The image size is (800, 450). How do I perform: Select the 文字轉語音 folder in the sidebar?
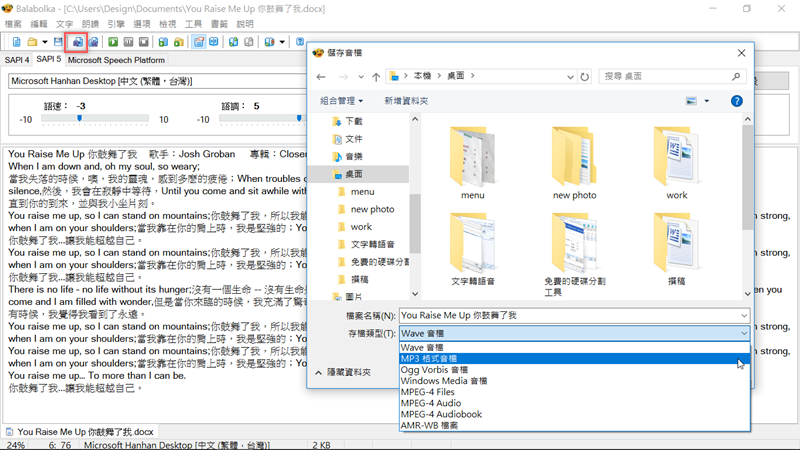372,244
